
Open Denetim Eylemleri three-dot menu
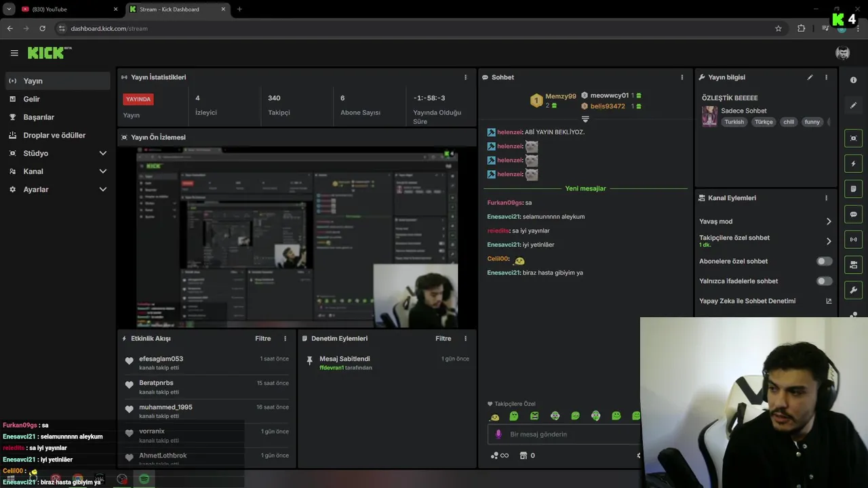[x=465, y=338]
